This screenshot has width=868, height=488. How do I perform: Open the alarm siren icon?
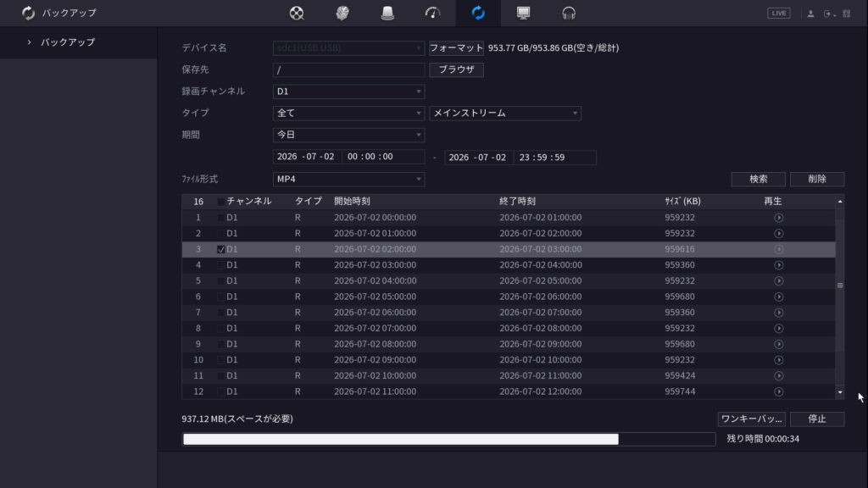pyautogui.click(x=387, y=13)
